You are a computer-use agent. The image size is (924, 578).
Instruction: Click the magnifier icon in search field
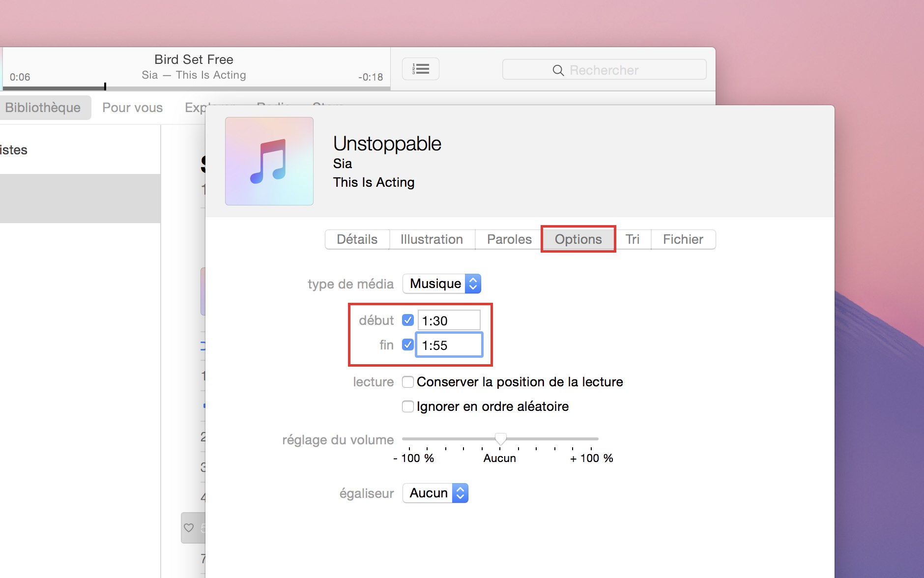558,70
